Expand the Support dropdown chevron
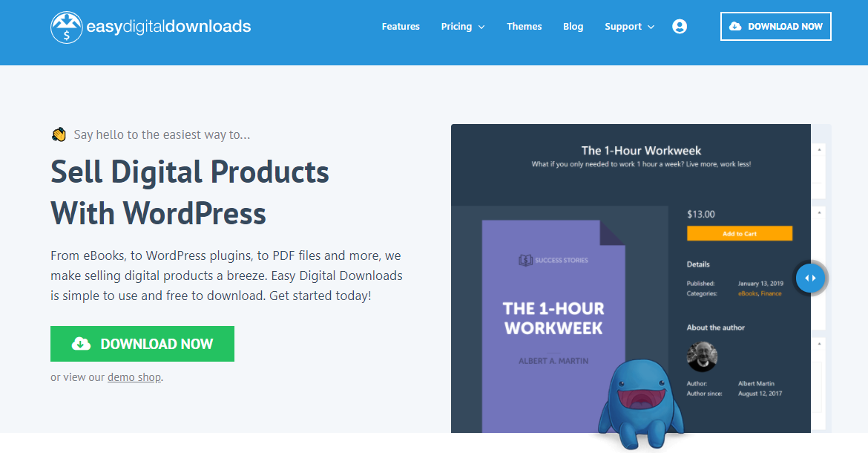Viewport: 868px width, 453px height. (651, 27)
